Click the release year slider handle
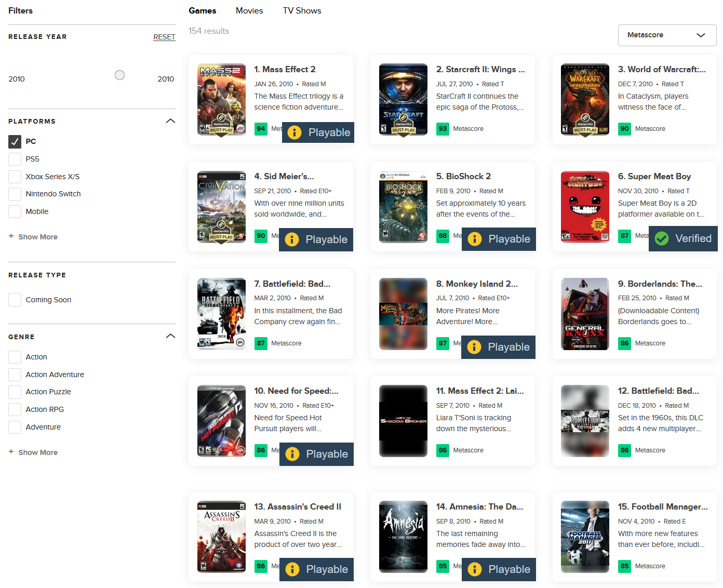 [119, 75]
